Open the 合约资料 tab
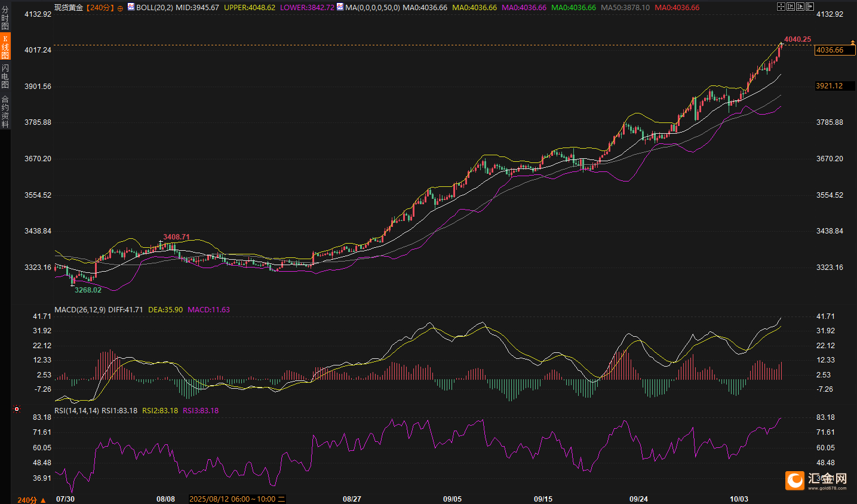Screen dimensions: 857x504 pos(5,112)
